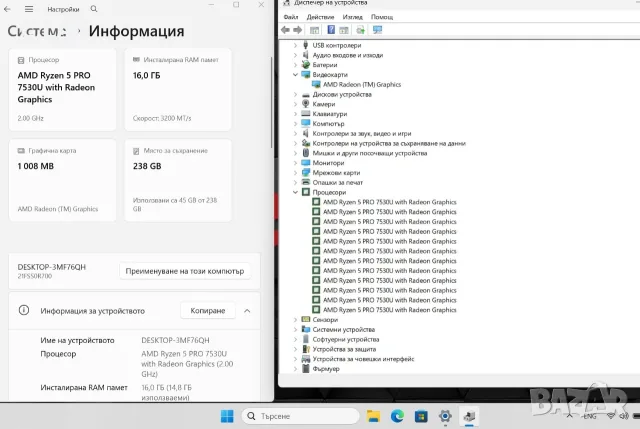Click the Графична карта card
The width and height of the screenshot is (640, 429).
click(62, 180)
